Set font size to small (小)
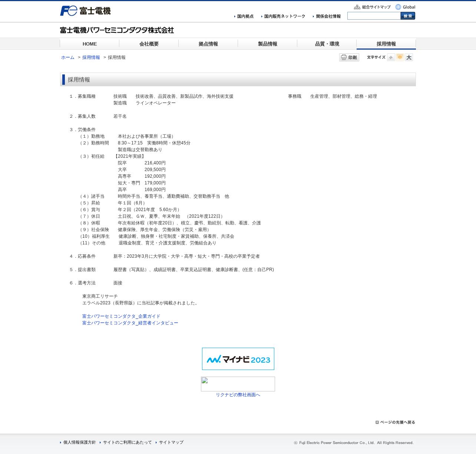Image resolution: width=476 pixels, height=454 pixels. [x=391, y=57]
